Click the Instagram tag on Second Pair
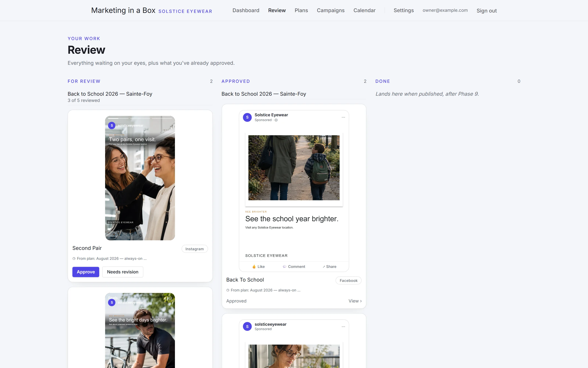The width and height of the screenshot is (588, 368). (x=194, y=249)
